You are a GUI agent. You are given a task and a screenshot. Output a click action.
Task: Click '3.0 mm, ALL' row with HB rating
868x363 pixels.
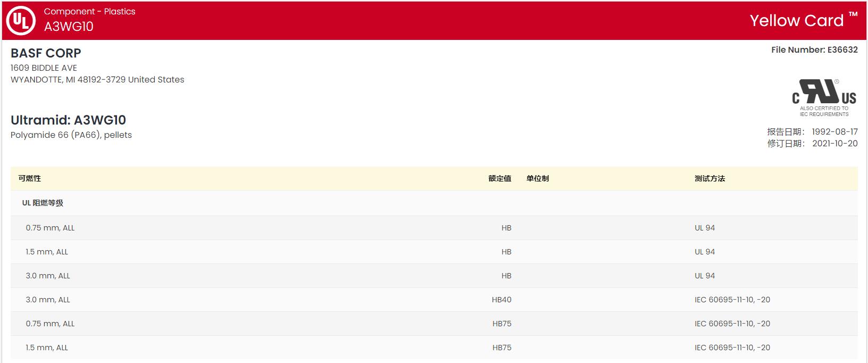(434, 276)
